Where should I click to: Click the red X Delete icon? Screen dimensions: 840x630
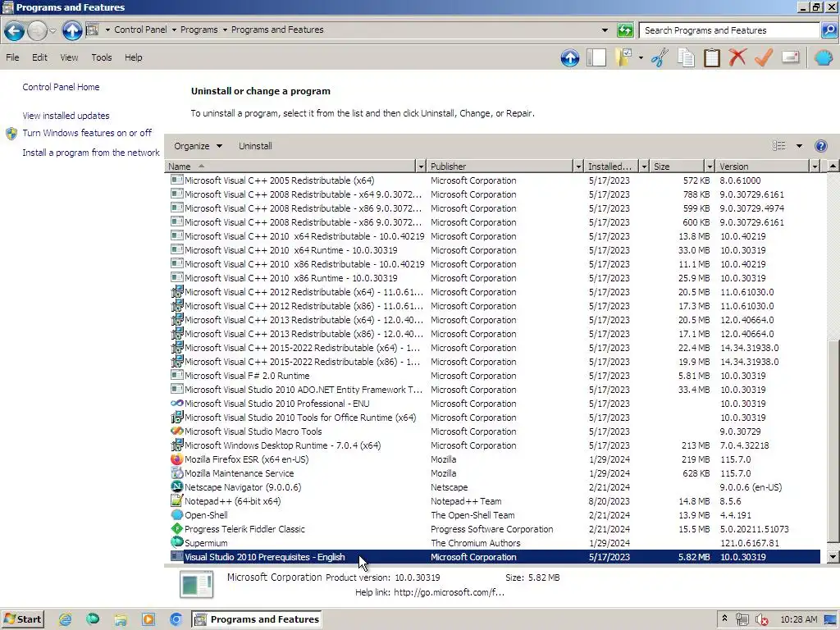737,57
